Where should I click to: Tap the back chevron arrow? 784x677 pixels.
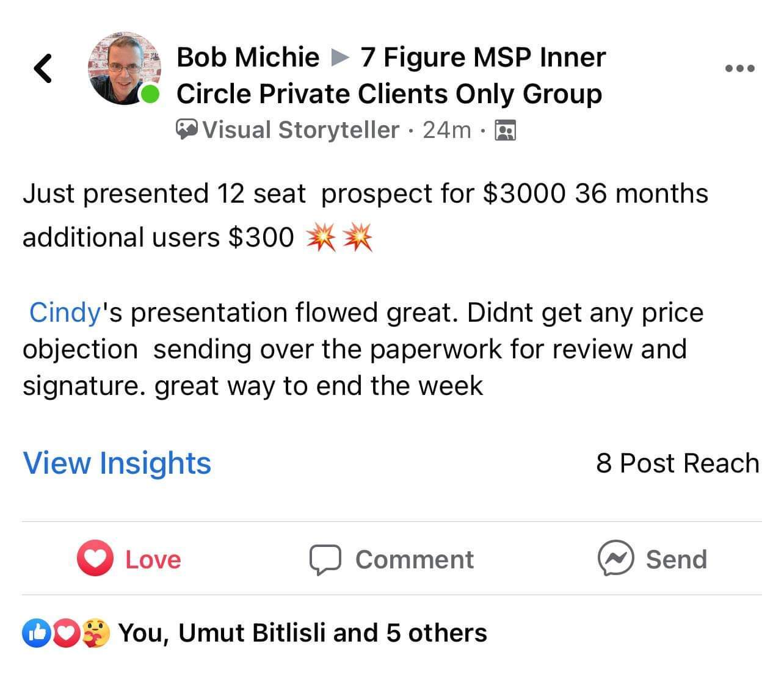point(43,68)
